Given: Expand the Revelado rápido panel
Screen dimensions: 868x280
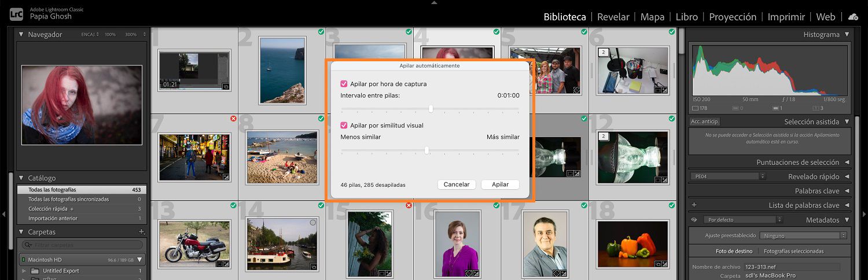Looking at the screenshot, I should 847,176.
